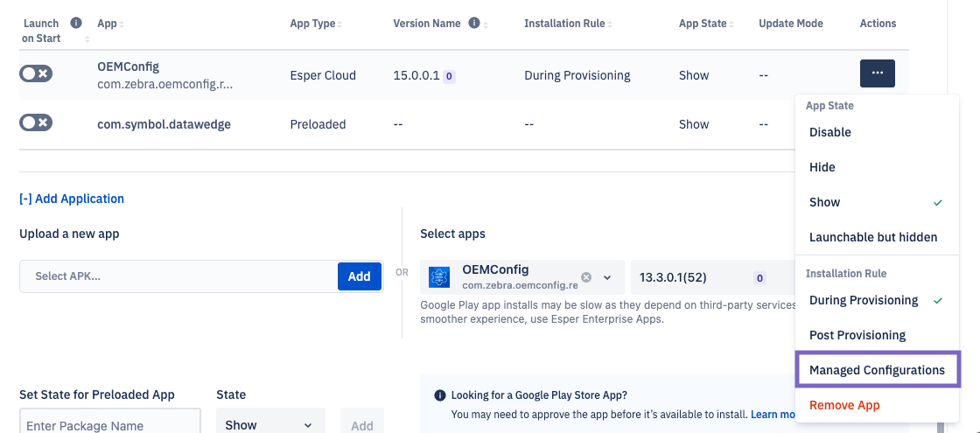Sort by the App column
980x433 pixels.
point(122,24)
